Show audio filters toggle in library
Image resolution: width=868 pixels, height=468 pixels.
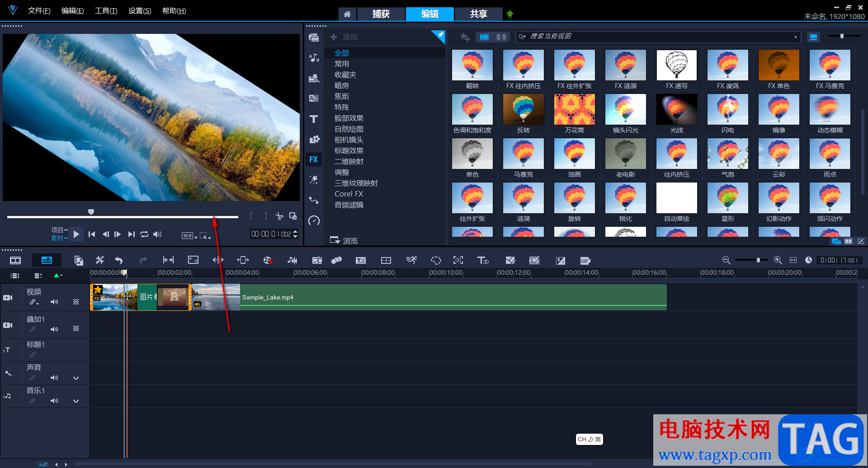pyautogui.click(x=501, y=37)
